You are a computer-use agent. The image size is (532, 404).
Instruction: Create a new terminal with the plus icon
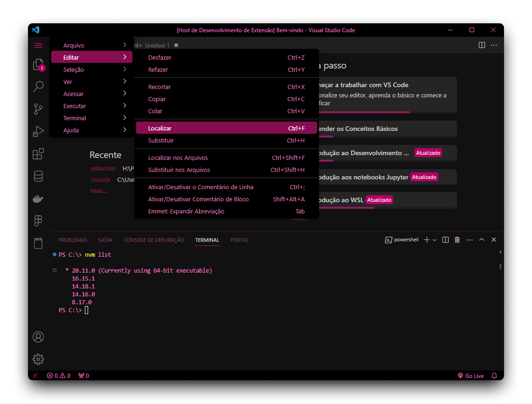coord(427,240)
